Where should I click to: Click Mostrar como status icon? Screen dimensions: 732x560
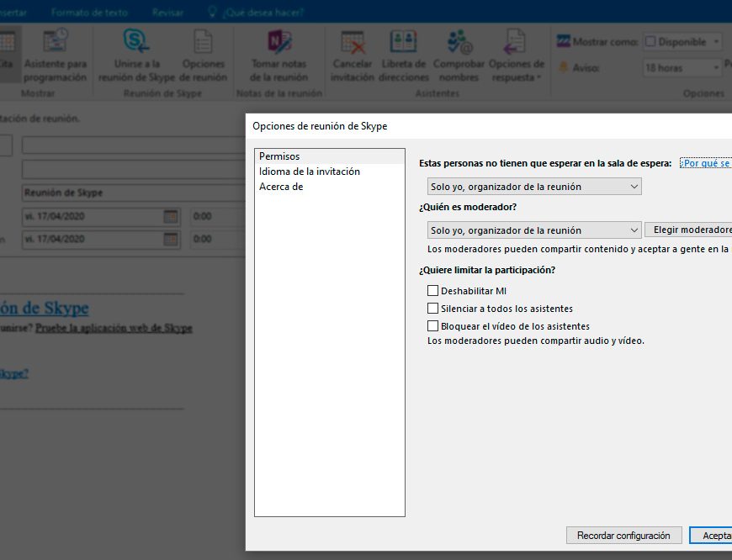tap(564, 41)
